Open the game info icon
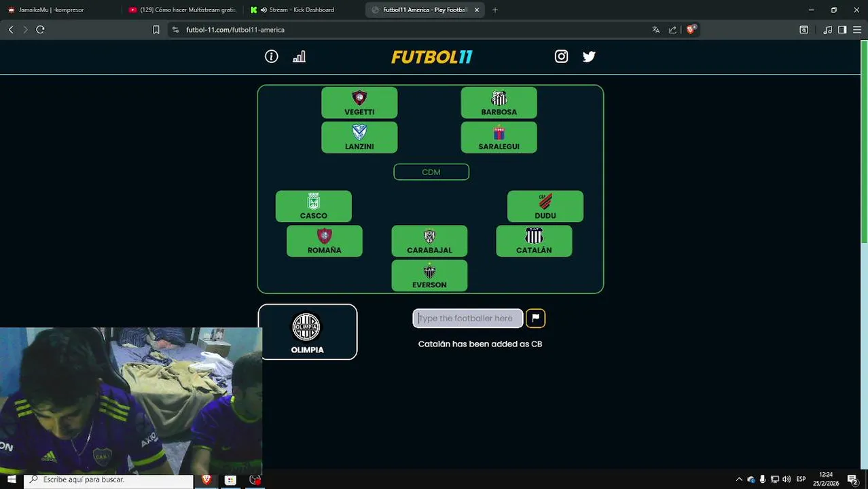Screen dimensions: 868x489 (x=272, y=56)
